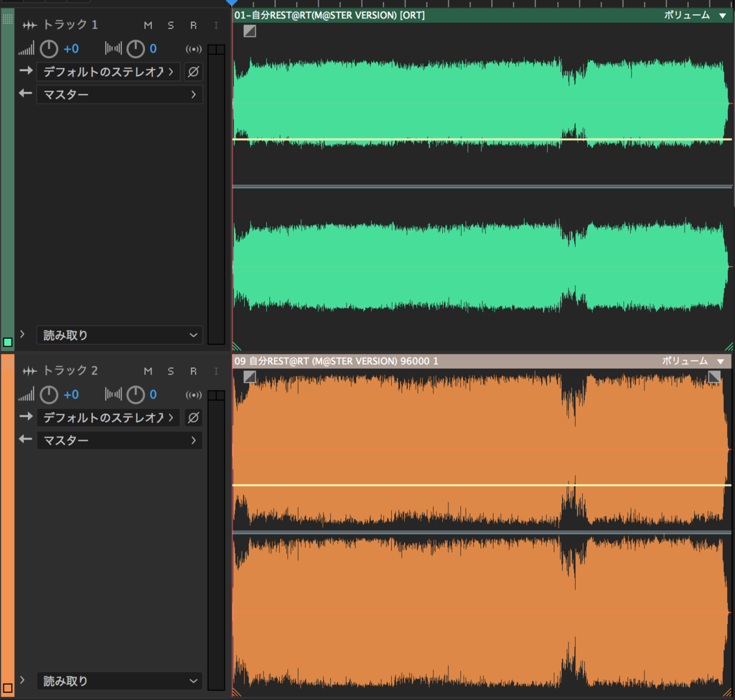Click the Track 1 waveform icon
735x700 pixels.
[29, 25]
